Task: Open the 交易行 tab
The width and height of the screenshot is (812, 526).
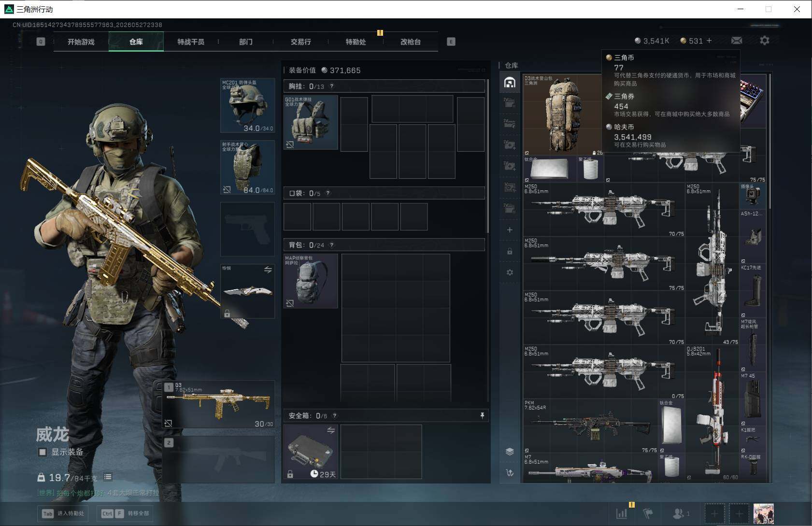Action: pyautogui.click(x=300, y=42)
